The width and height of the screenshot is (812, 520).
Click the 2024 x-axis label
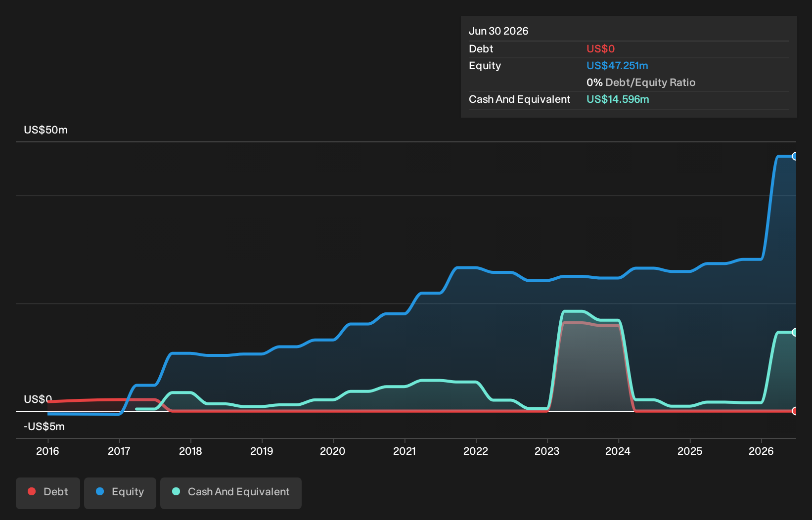[x=618, y=451]
